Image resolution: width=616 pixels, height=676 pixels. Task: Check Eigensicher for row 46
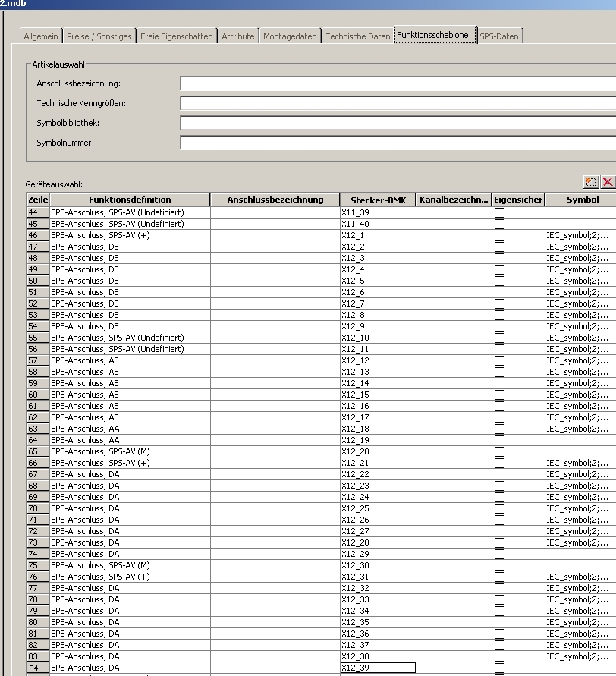coord(500,235)
